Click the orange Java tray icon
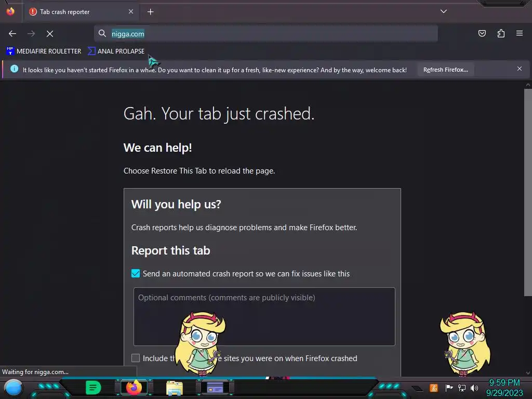The image size is (532, 399). coord(434,388)
